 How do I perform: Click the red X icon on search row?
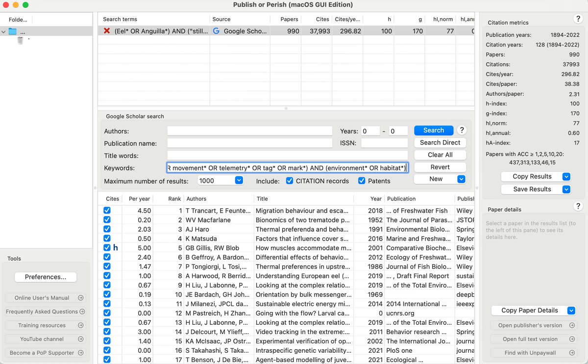pos(107,31)
